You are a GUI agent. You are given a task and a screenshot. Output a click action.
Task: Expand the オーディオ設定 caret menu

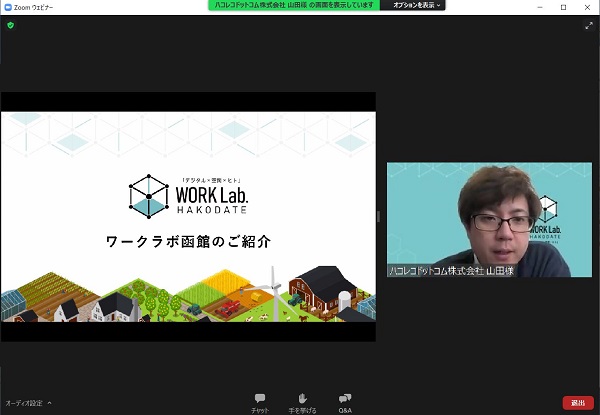pos(49,403)
